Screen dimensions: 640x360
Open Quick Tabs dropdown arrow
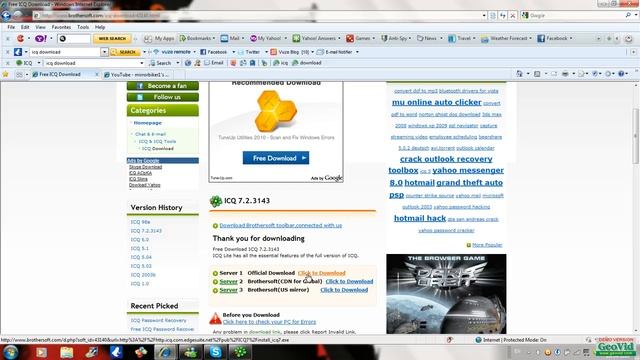pyautogui.click(x=27, y=74)
